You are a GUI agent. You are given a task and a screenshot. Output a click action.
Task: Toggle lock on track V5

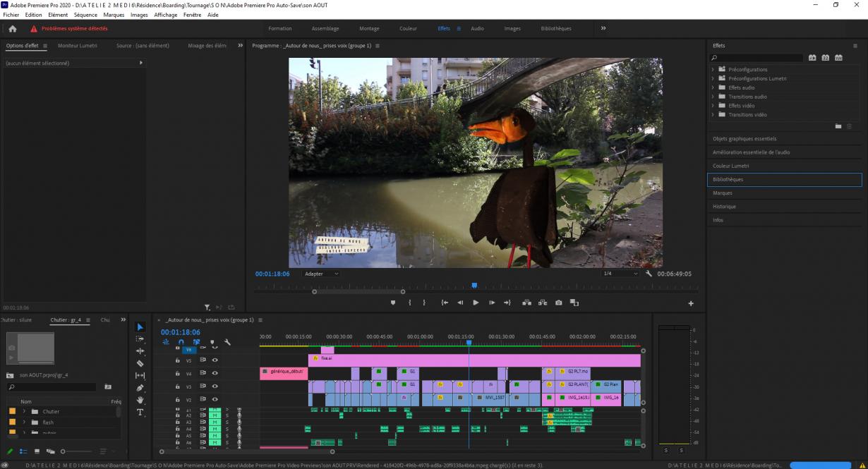[x=178, y=360]
